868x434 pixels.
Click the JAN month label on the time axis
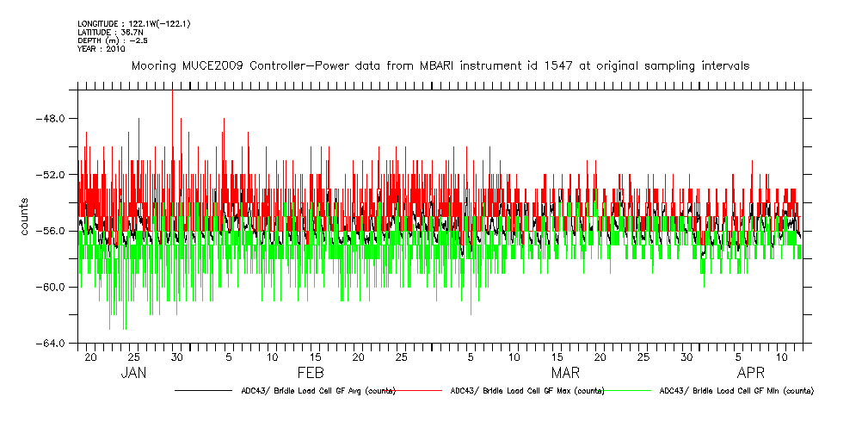click(133, 373)
